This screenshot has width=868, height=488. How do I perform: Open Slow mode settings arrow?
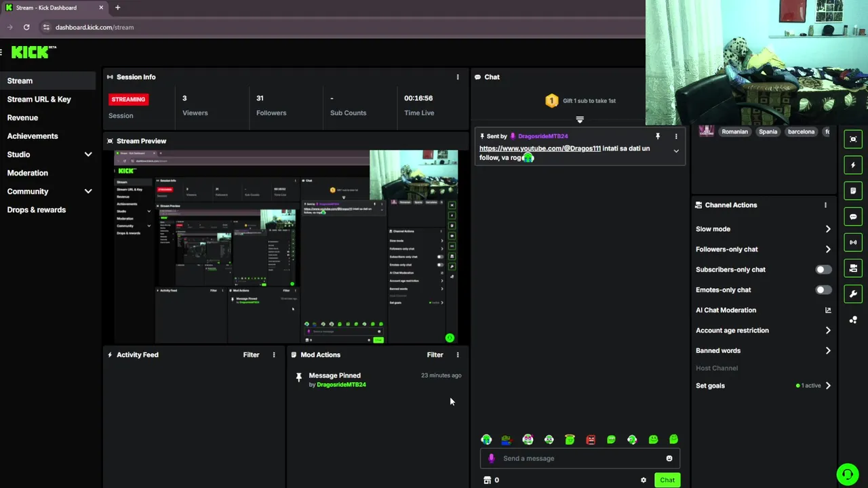tap(828, 229)
